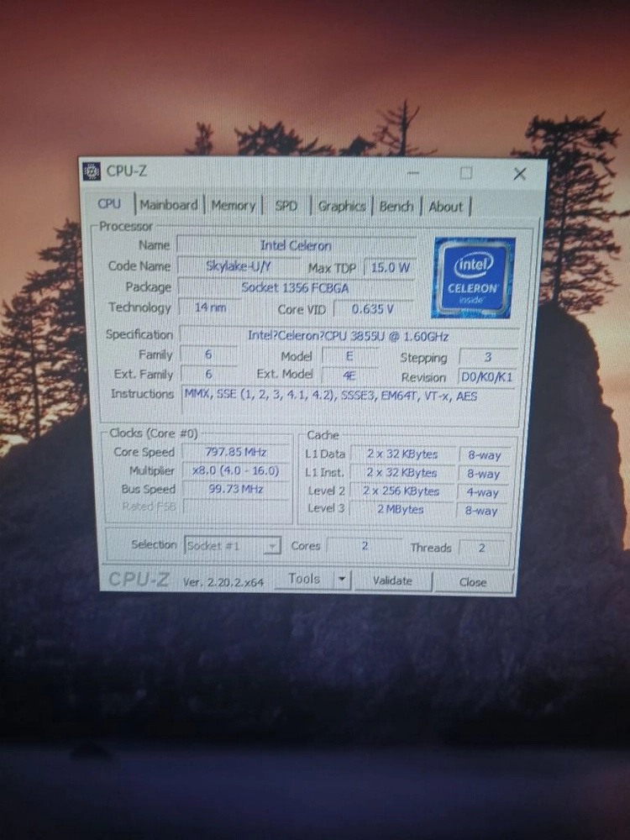Click the L1 Inst. value '2 x 32 KBytes'

402,473
